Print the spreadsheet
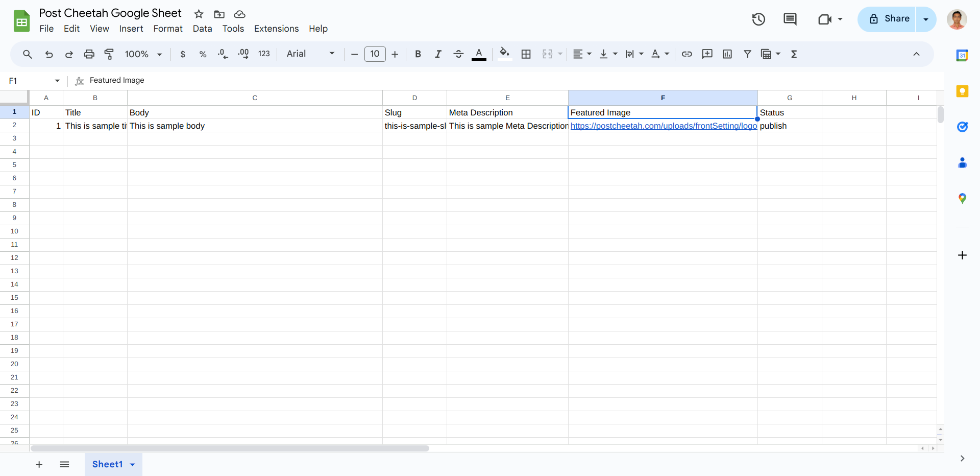Screen dimensions: 980x476 [89, 54]
